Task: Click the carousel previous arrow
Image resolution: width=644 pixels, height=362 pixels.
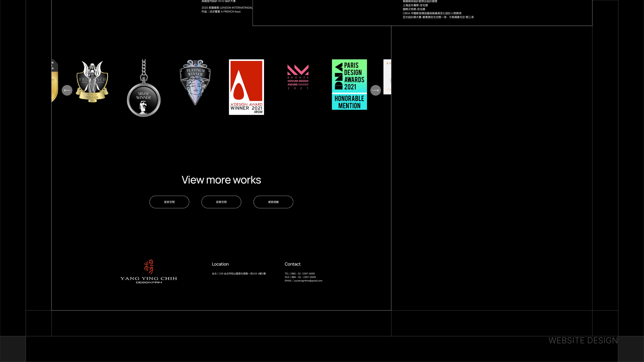Action: pyautogui.click(x=67, y=90)
